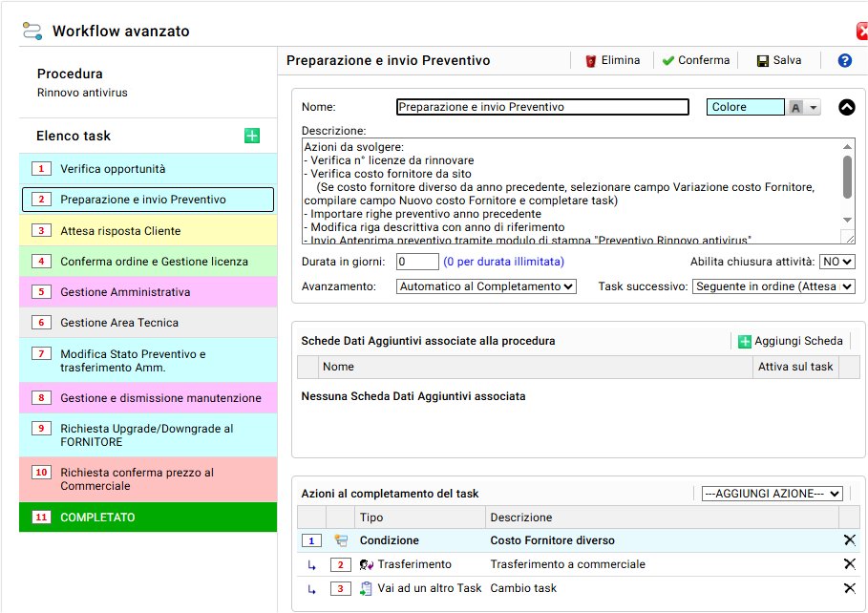Viewport: 868px width, 613px height.
Task: Select the COMPLETATO task
Action: [148, 518]
